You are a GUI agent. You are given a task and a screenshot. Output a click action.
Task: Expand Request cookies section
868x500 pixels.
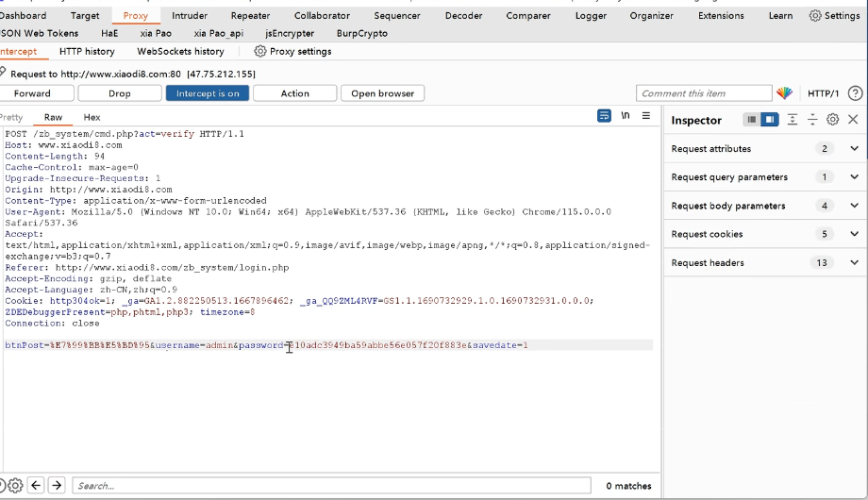coord(854,234)
